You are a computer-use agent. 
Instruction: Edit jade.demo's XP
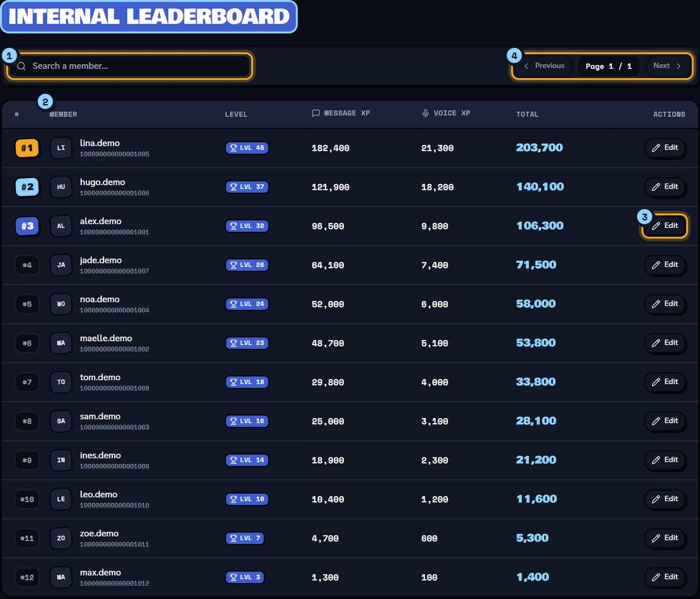pos(665,265)
